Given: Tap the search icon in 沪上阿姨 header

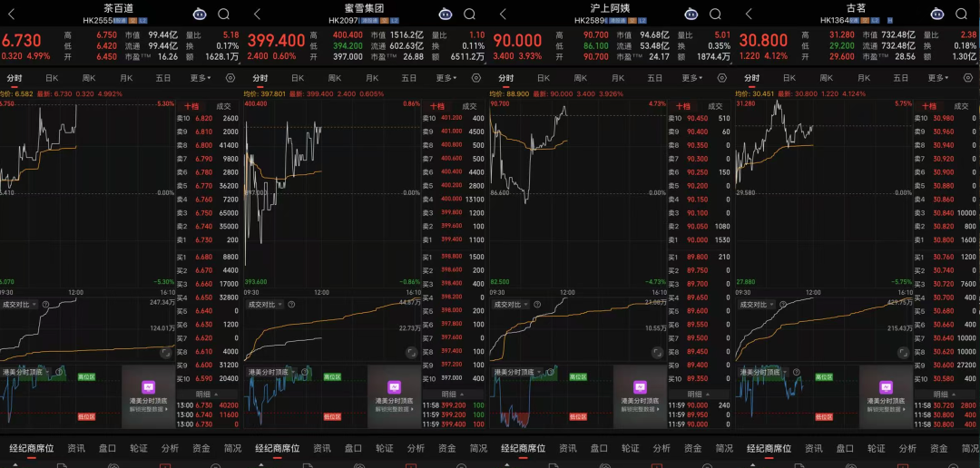Looking at the screenshot, I should click(x=715, y=14).
